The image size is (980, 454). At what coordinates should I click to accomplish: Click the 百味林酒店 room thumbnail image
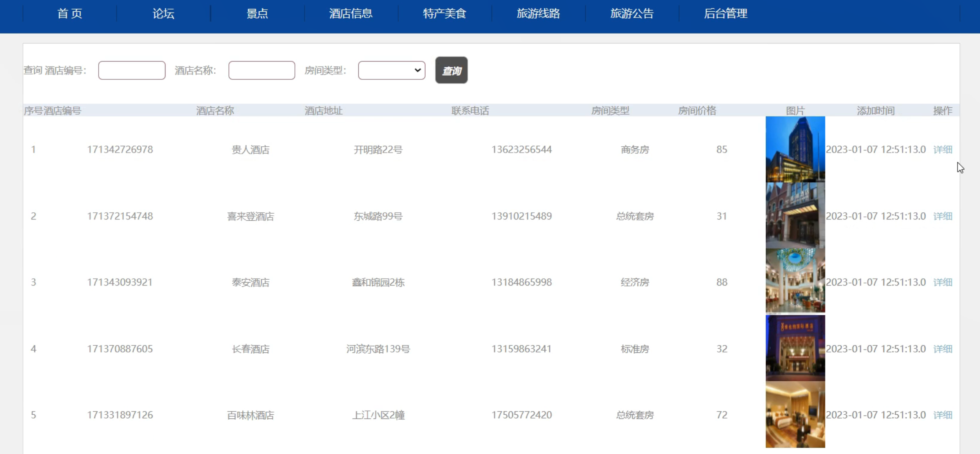pos(795,415)
